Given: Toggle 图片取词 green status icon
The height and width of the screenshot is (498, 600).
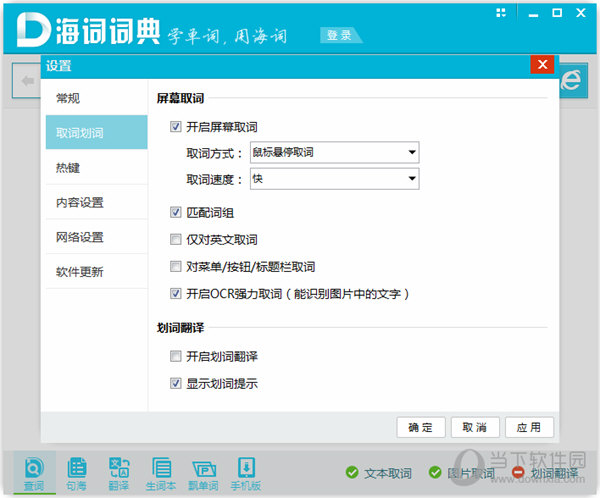Looking at the screenshot, I should click(435, 472).
